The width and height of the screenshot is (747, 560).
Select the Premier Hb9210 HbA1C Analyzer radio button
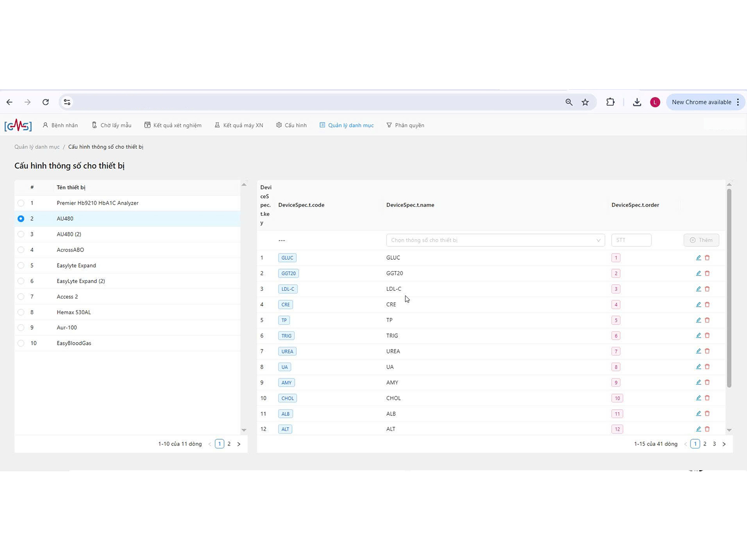tap(21, 203)
